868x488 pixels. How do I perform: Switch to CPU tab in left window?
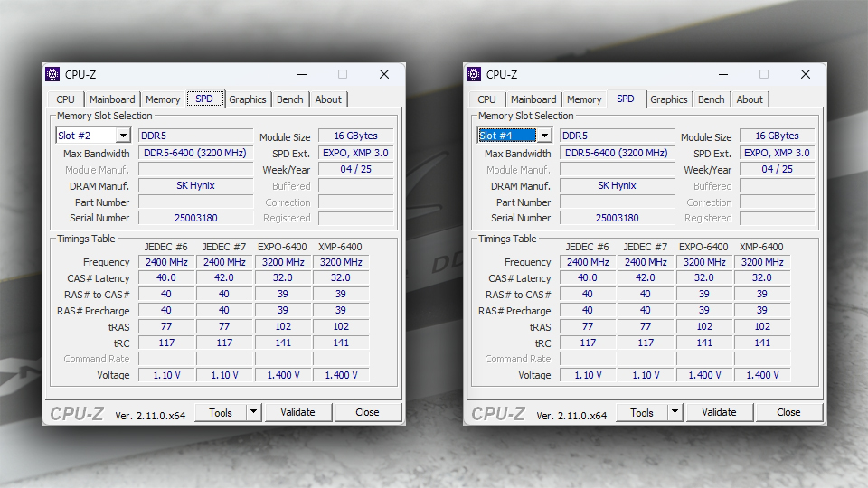[x=65, y=99]
